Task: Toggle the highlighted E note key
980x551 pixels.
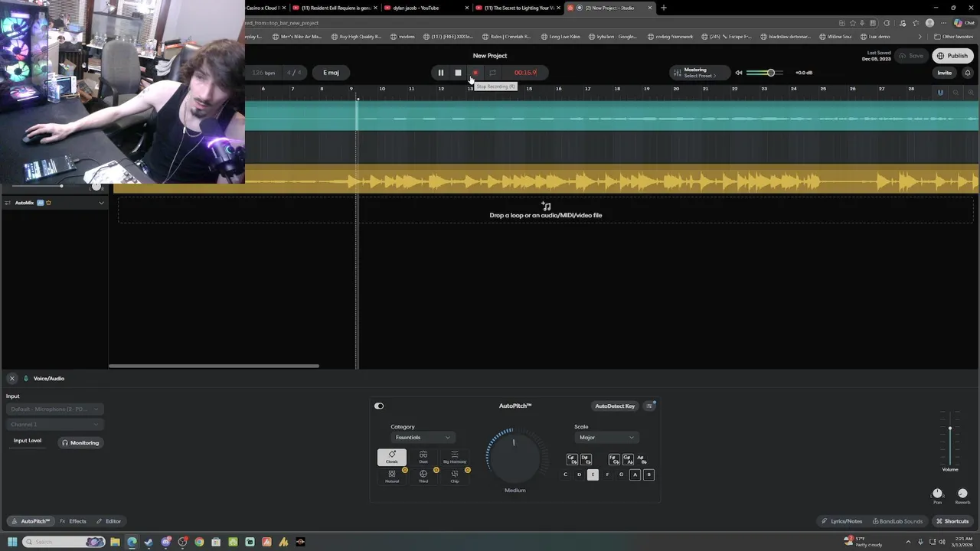Action: [592, 474]
